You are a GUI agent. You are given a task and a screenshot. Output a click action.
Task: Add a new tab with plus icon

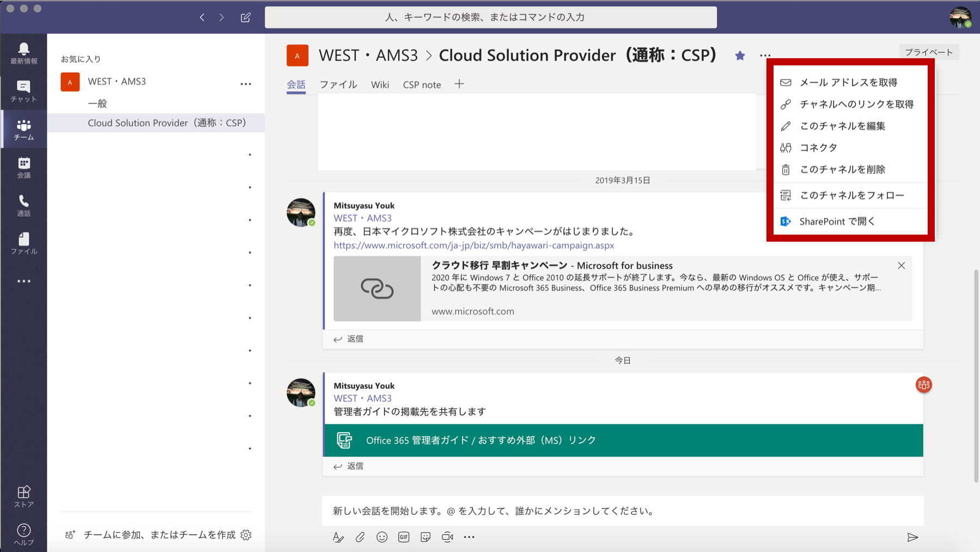point(459,84)
